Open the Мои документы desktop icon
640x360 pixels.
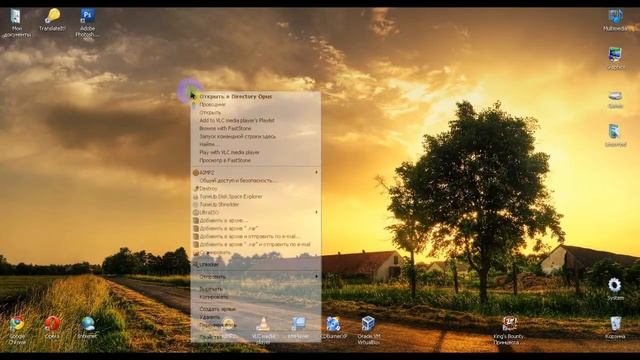(x=16, y=23)
